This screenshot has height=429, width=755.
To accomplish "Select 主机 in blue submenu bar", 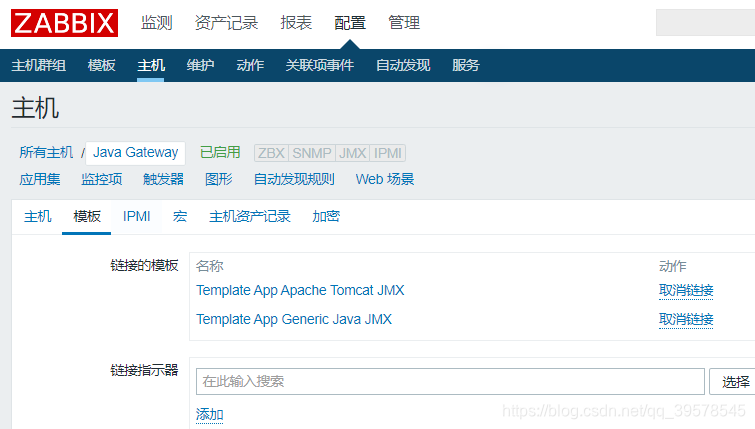I will pos(151,65).
